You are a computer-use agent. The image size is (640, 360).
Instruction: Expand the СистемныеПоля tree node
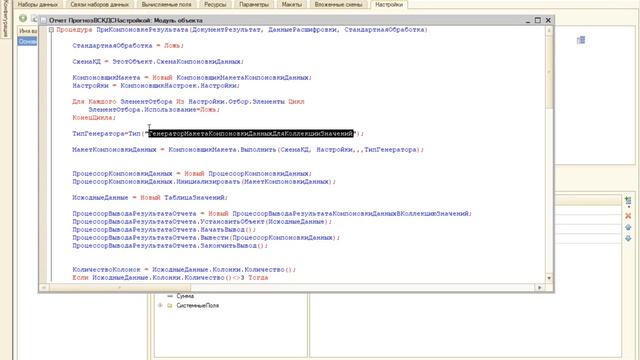coord(160,305)
